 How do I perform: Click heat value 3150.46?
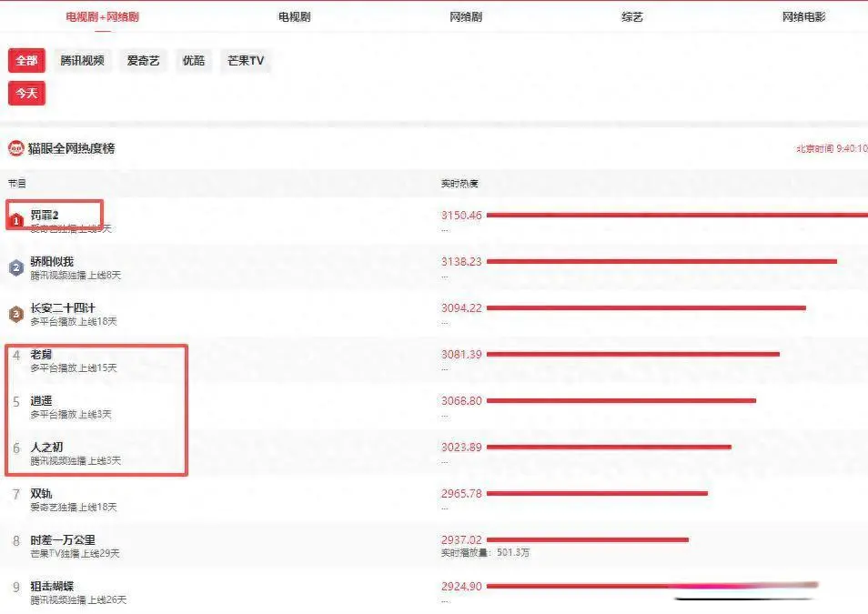[461, 215]
